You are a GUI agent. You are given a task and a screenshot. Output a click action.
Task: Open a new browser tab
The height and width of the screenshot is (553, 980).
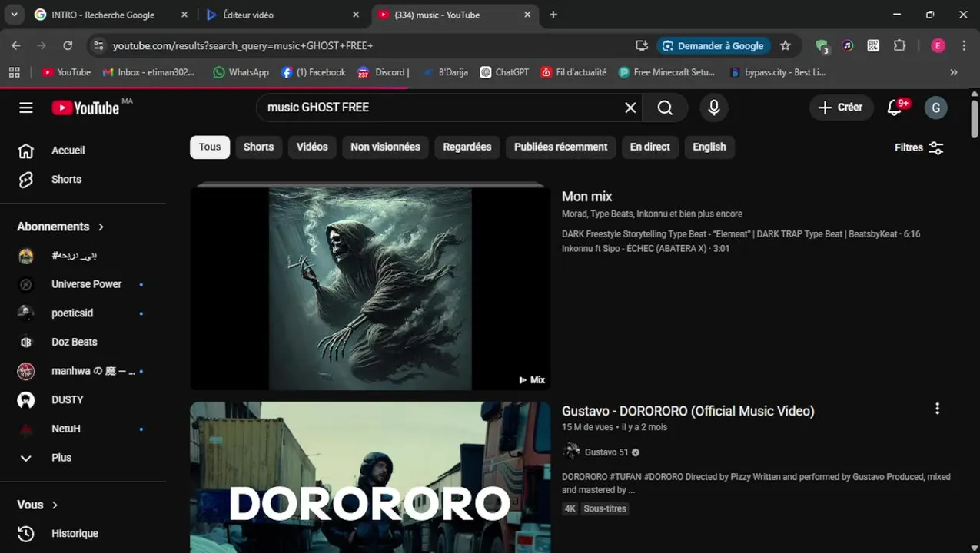click(553, 15)
